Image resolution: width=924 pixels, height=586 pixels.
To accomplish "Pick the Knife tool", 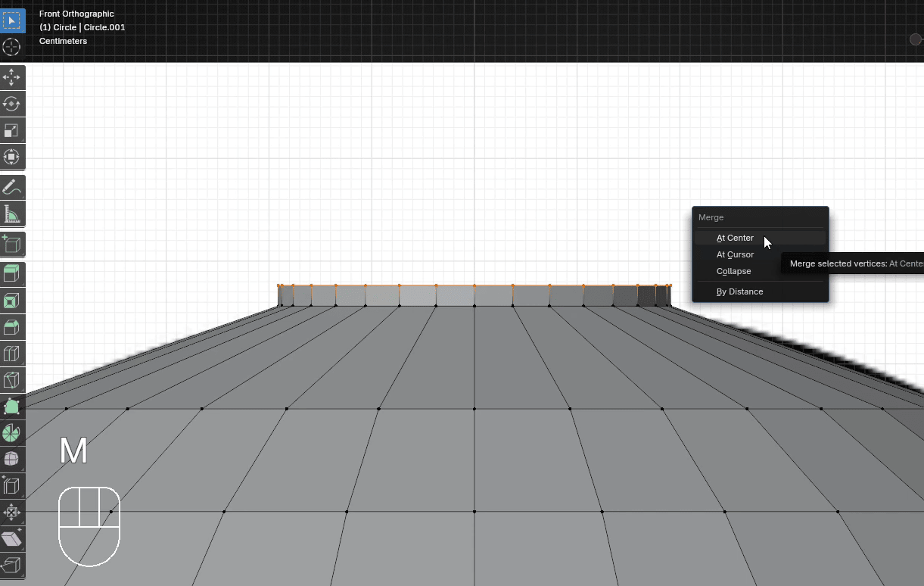I will click(12, 380).
